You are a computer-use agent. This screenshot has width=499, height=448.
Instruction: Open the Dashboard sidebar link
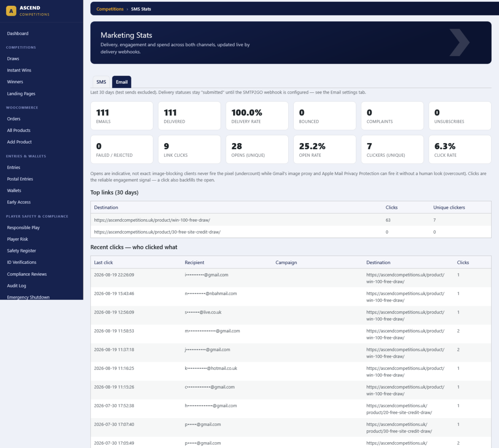click(18, 33)
